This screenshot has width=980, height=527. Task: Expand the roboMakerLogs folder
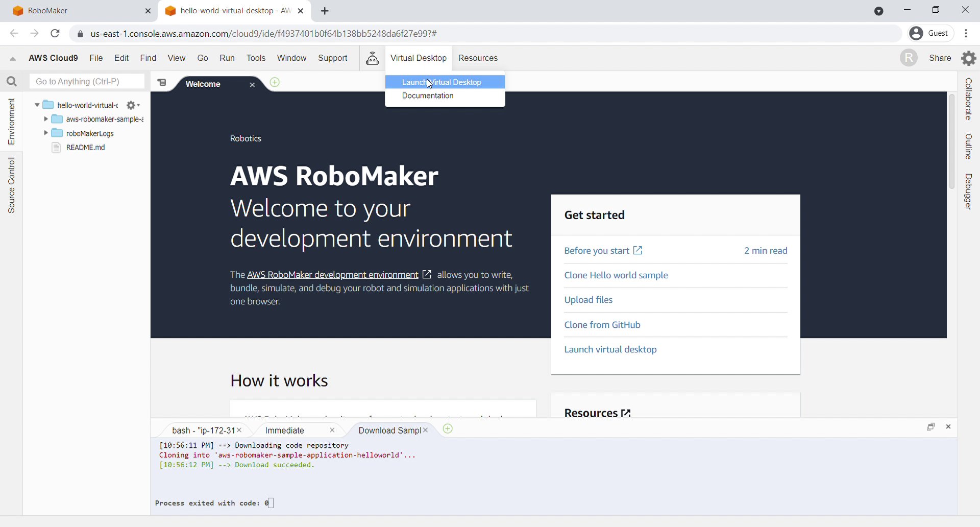46,133
